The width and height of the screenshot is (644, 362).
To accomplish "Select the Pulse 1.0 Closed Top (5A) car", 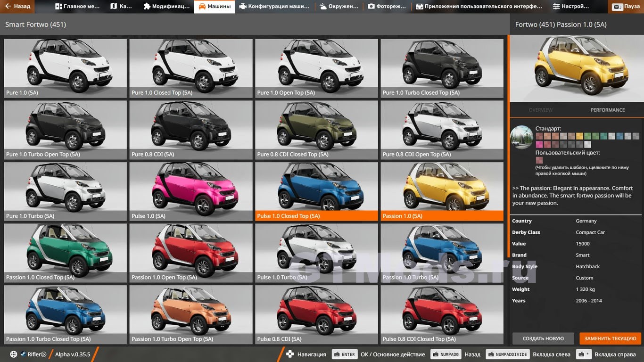I will tap(316, 191).
